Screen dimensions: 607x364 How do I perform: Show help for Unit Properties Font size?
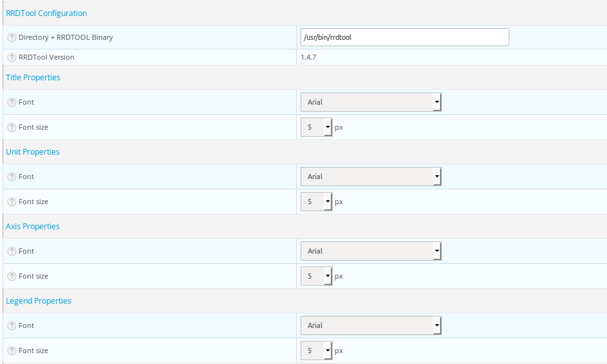coord(12,202)
